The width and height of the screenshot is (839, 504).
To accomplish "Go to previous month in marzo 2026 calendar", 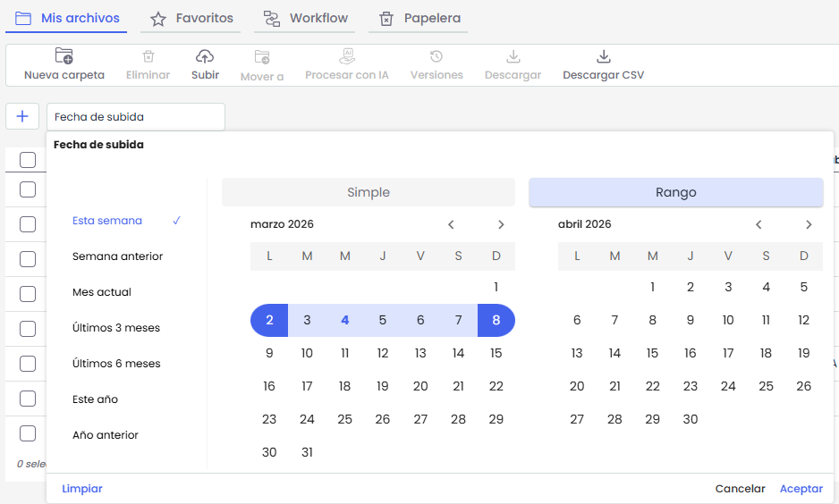I will click(x=451, y=224).
